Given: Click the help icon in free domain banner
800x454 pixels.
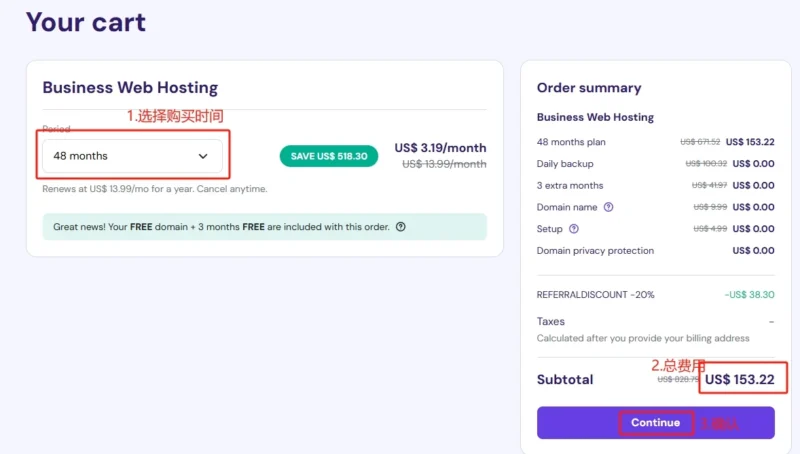Looking at the screenshot, I should point(401,227).
